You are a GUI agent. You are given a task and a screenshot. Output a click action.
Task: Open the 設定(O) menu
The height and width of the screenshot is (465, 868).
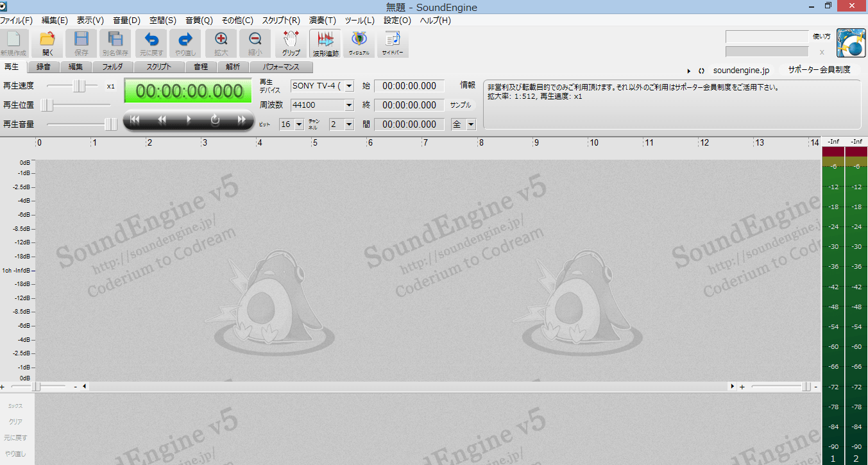coord(397,21)
